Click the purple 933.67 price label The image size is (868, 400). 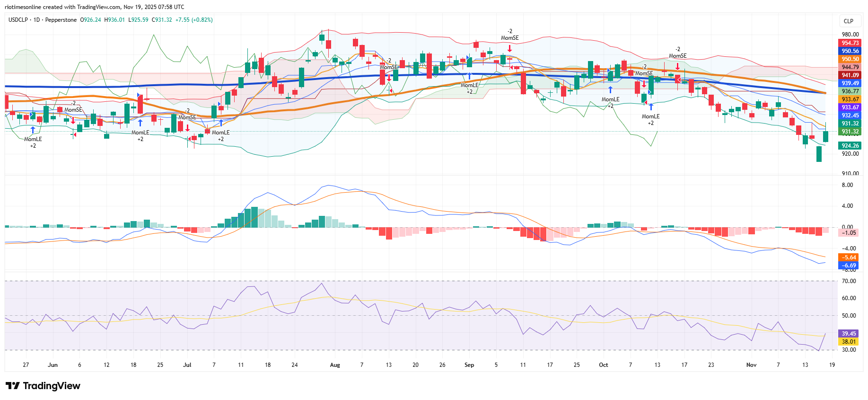(x=850, y=107)
